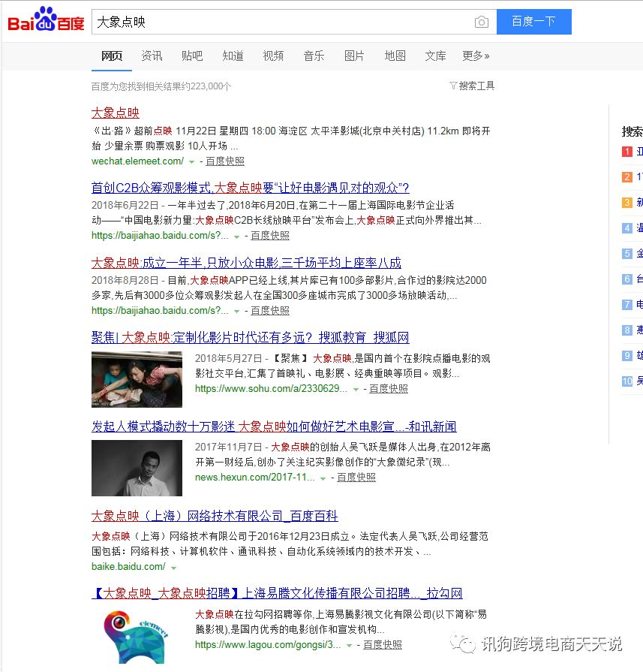Open the first 大象点映 result title
This screenshot has height=672, width=643.
(x=116, y=113)
